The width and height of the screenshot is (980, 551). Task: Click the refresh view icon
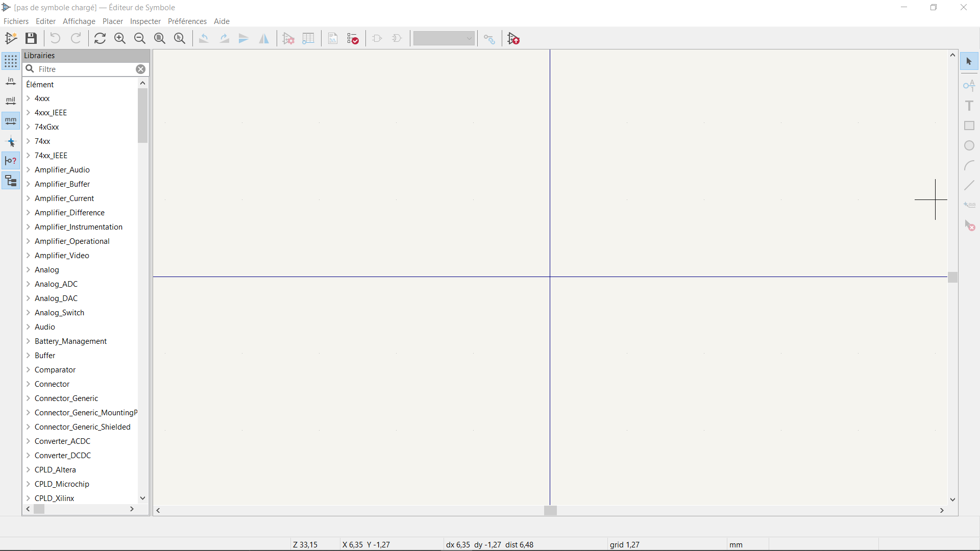(100, 38)
